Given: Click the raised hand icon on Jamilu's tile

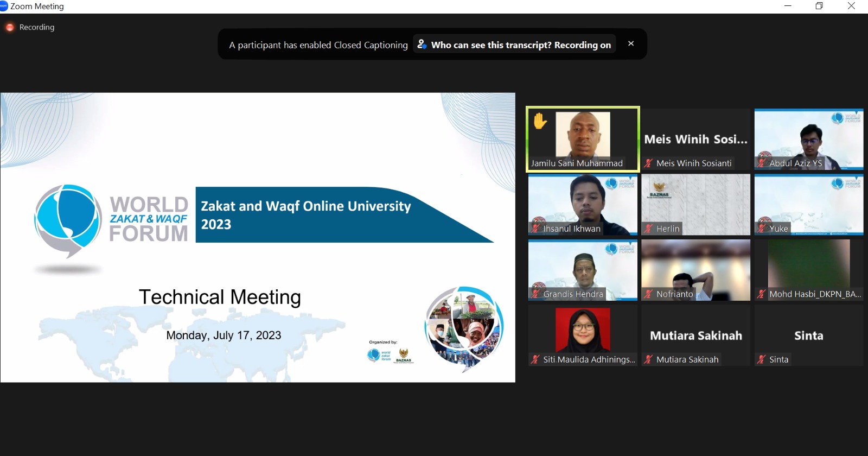Looking at the screenshot, I should (x=540, y=121).
